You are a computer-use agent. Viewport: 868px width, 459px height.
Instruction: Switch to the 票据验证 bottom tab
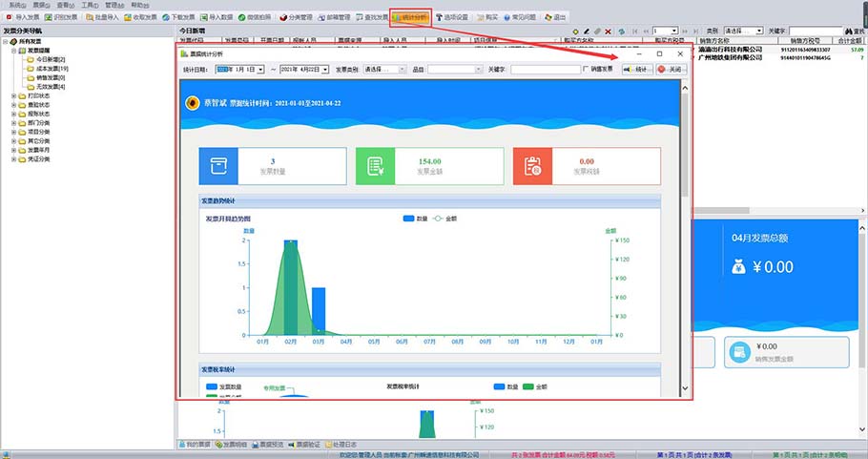(x=304, y=445)
